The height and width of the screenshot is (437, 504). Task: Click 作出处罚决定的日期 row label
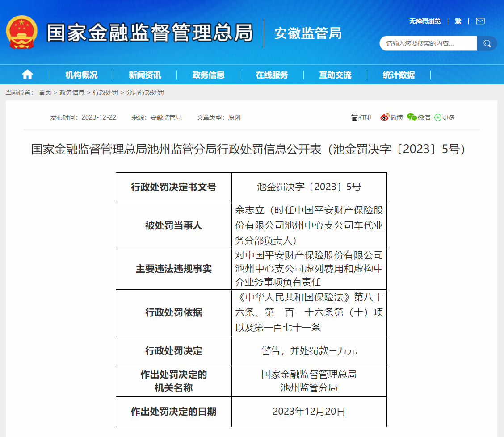tap(173, 412)
